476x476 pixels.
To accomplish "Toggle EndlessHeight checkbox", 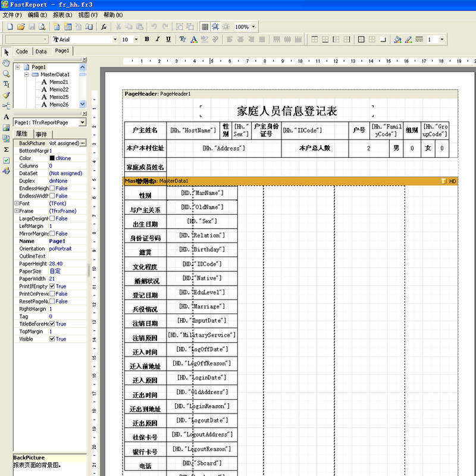I will coord(52,188).
